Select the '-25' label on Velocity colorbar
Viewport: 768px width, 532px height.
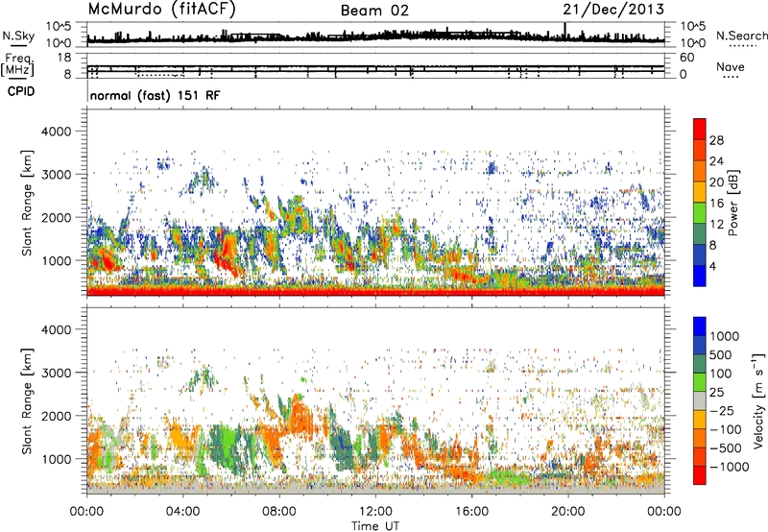(723, 410)
